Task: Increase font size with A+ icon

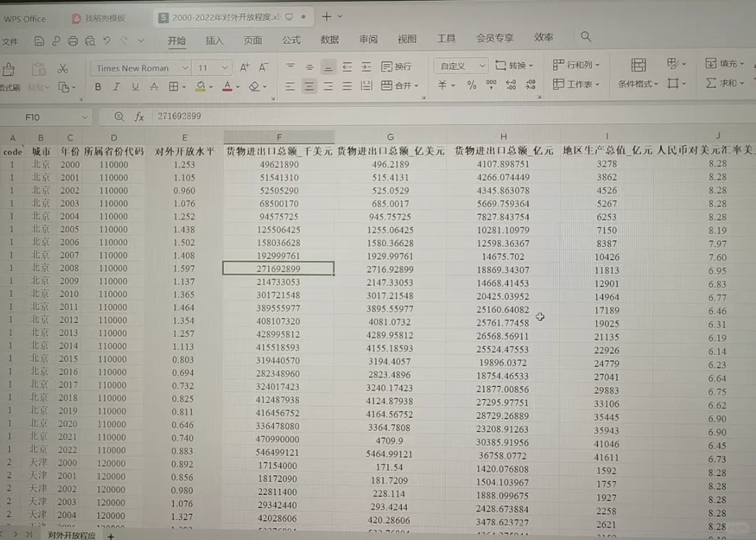Action: pyautogui.click(x=244, y=68)
